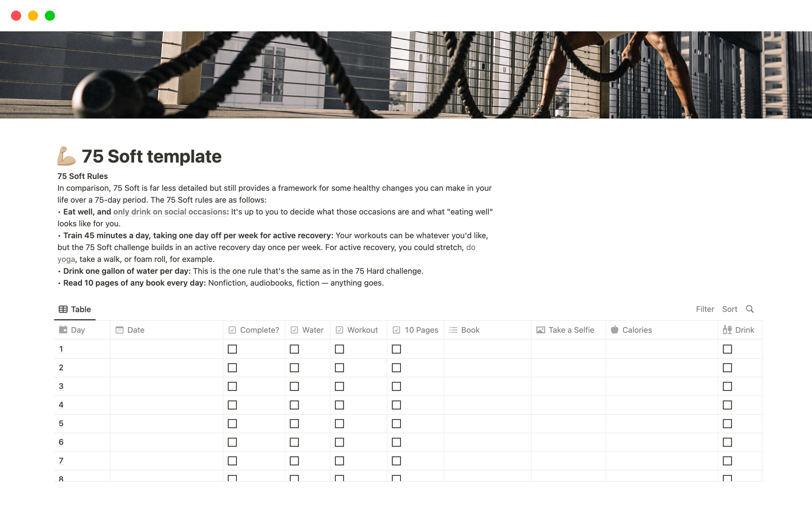The width and height of the screenshot is (812, 508).
Task: Click the Sort button above the table
Action: point(730,309)
